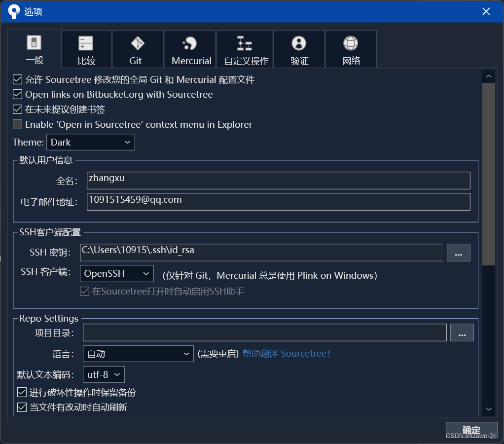This screenshot has width=504, height=444.
Task: Uncheck 进行破坏性操作时保留备份
Action: coord(22,392)
